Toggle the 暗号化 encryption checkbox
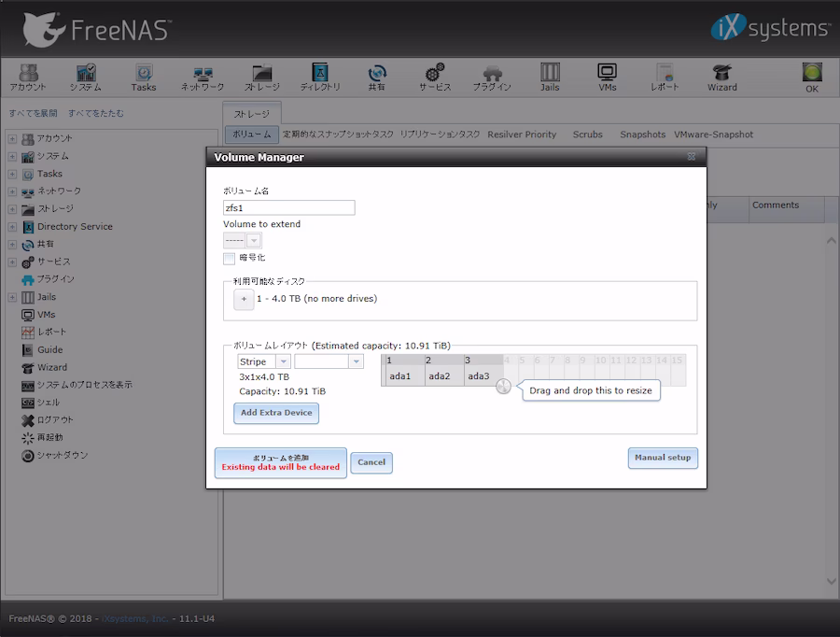 230,259
